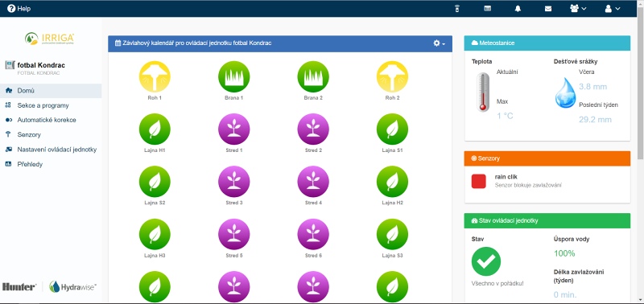644x304 pixels.
Task: Expand the customers group dropdown
Action: 578,9
